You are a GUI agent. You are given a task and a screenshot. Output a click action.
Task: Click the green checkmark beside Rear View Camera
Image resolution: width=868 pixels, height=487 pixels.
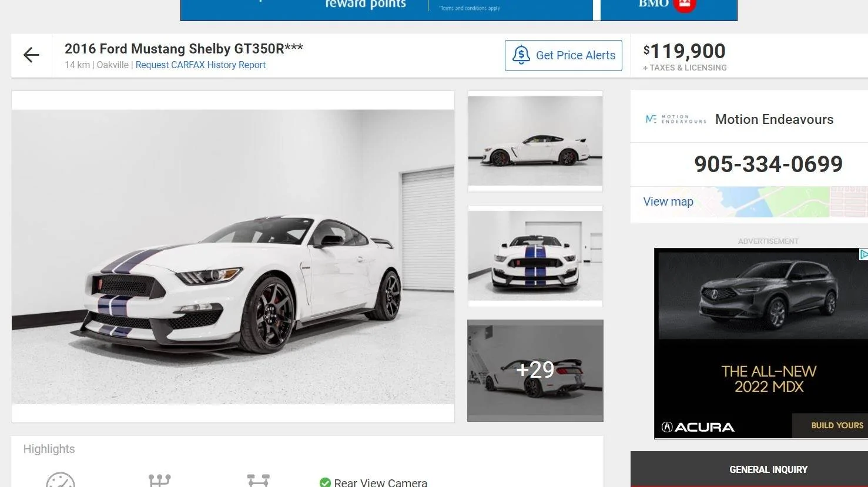[x=325, y=483]
